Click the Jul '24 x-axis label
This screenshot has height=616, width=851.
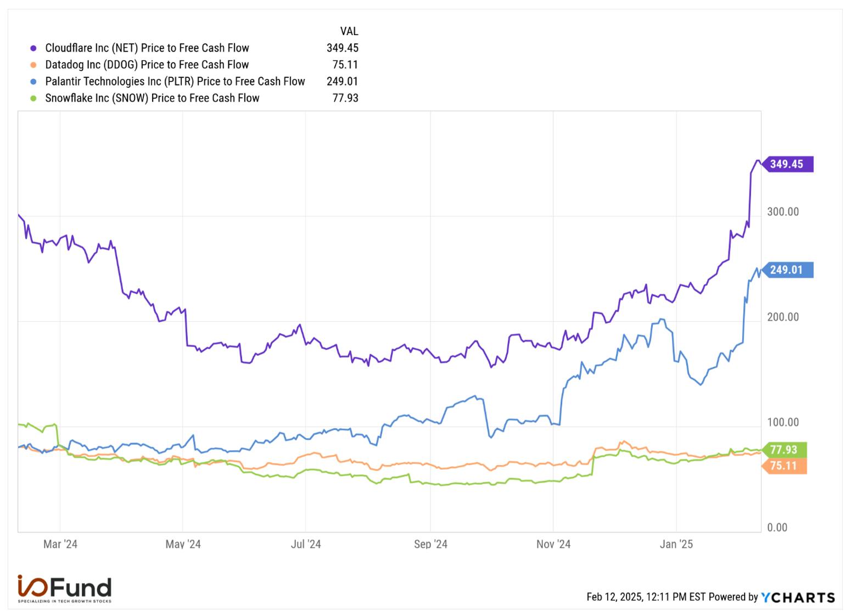click(x=306, y=544)
